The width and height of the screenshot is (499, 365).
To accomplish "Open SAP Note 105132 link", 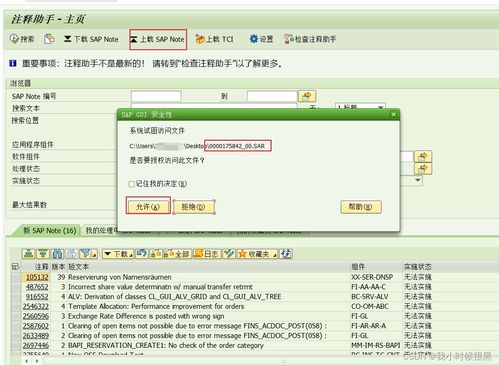I will 37,277.
